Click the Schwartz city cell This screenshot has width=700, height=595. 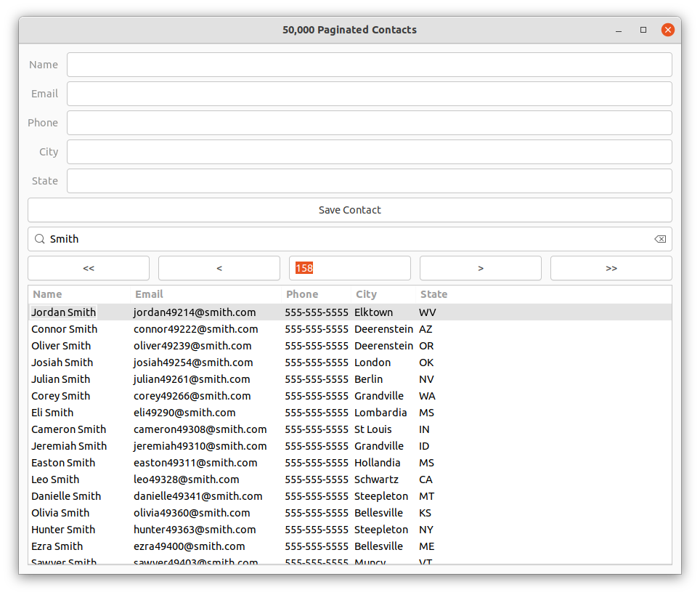pos(376,479)
